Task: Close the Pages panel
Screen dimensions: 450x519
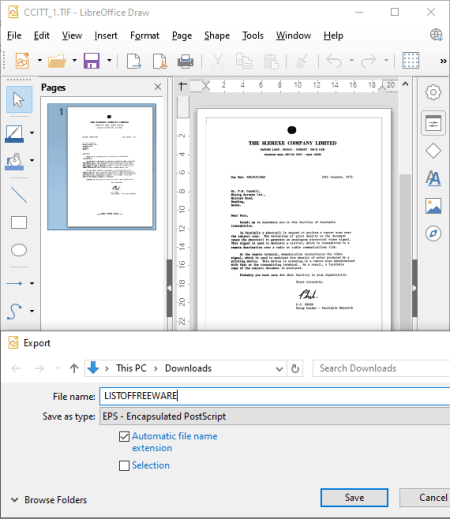Action: click(158, 87)
